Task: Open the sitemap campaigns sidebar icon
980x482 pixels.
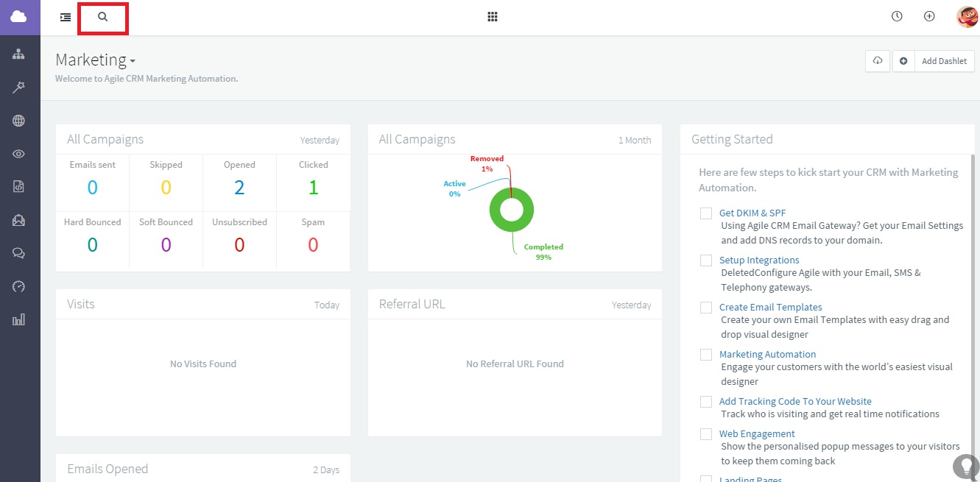Action: click(x=19, y=54)
